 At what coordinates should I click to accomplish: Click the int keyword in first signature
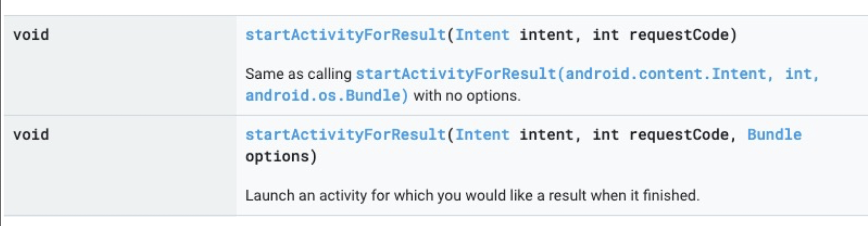point(606,35)
